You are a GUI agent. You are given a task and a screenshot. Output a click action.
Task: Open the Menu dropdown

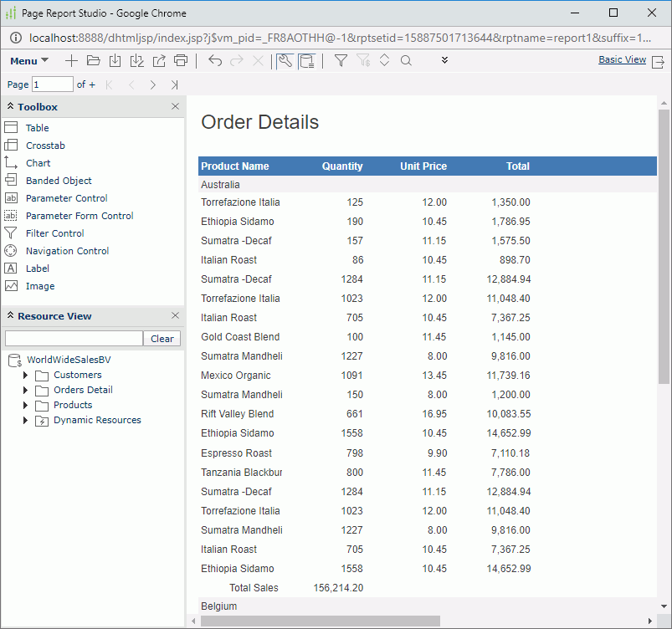(28, 61)
